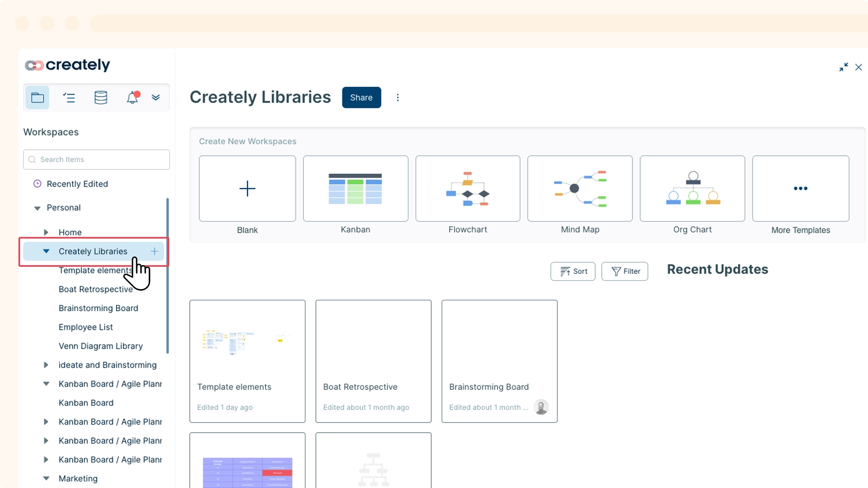Create a Flowchart workspace template
This screenshot has width=868, height=488.
coord(468,189)
